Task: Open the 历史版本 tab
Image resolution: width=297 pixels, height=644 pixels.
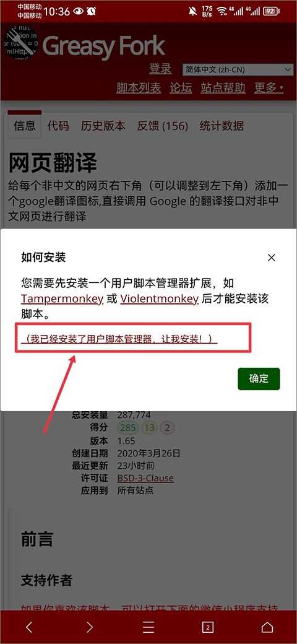Action: [103, 126]
